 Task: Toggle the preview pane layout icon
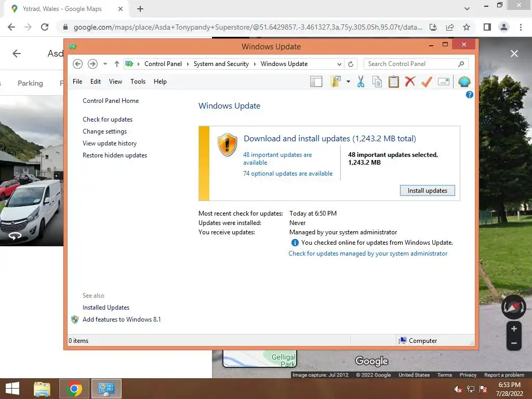pos(316,82)
